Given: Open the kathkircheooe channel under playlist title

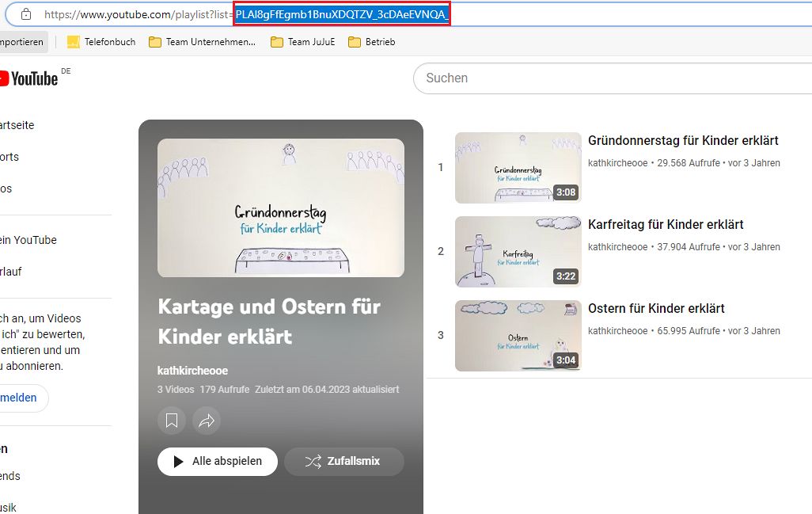Looking at the screenshot, I should click(x=192, y=371).
